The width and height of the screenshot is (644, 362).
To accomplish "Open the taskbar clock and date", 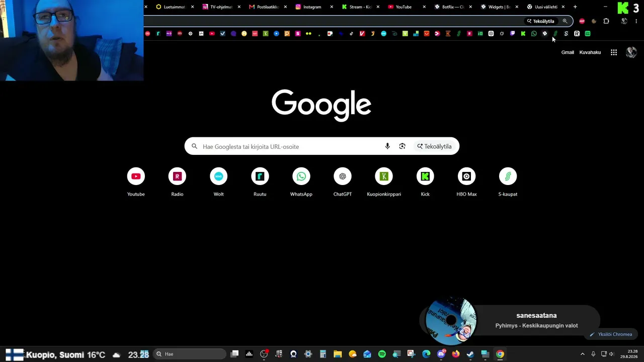I will coord(629,354).
